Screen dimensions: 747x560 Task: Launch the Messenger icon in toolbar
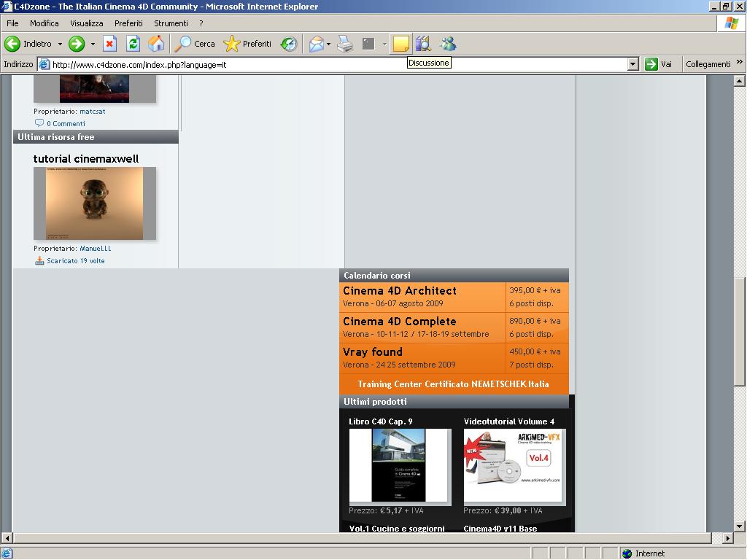click(448, 44)
